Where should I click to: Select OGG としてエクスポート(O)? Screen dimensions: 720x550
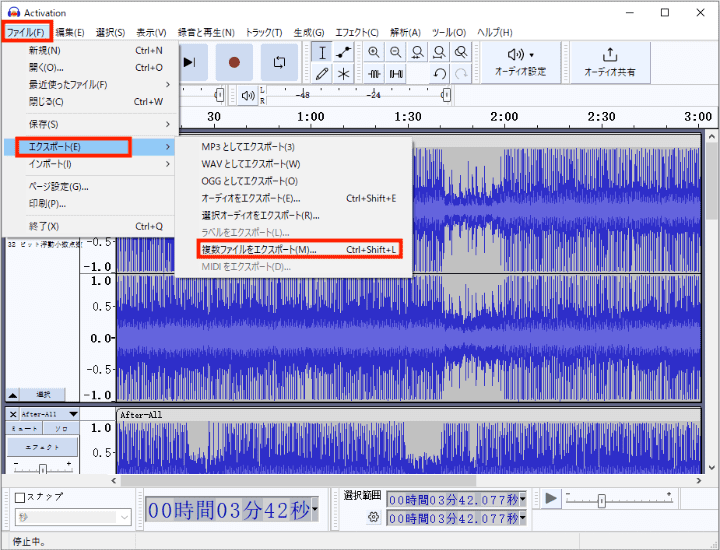tap(293, 181)
